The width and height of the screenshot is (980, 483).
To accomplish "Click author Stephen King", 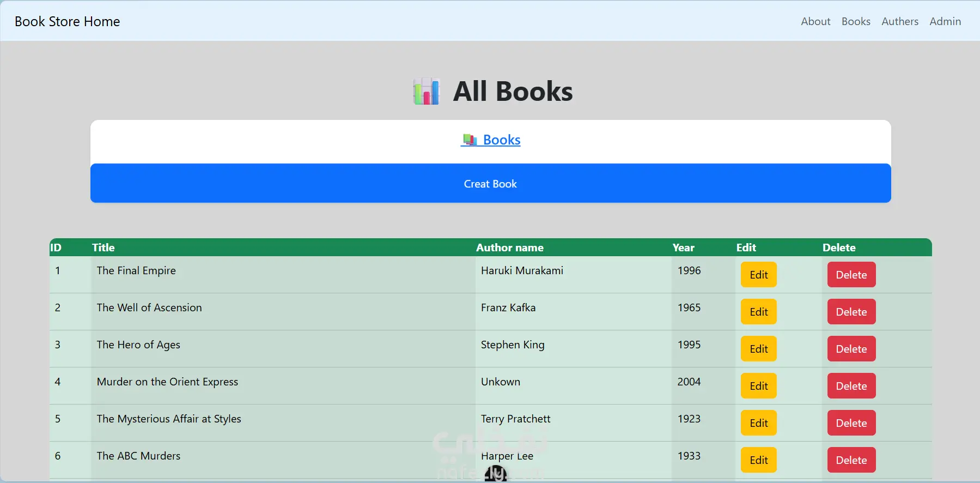I will (513, 345).
